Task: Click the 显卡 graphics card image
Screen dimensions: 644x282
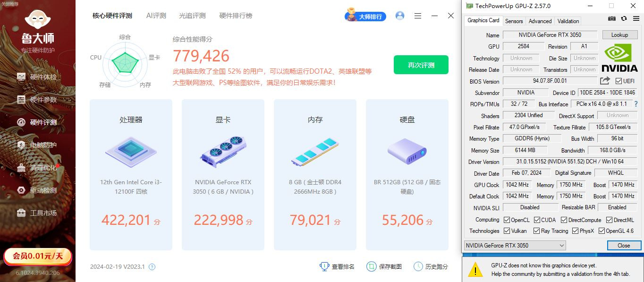Action: pyautogui.click(x=223, y=152)
